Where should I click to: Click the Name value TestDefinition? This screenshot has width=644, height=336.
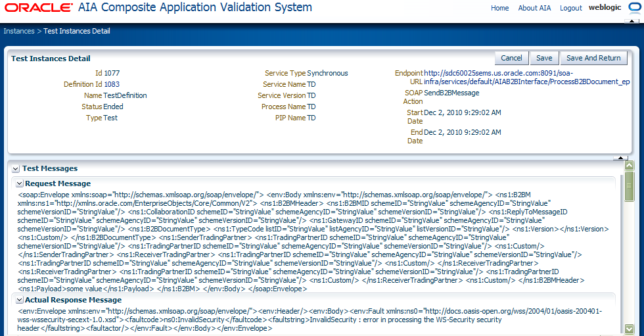click(x=125, y=95)
